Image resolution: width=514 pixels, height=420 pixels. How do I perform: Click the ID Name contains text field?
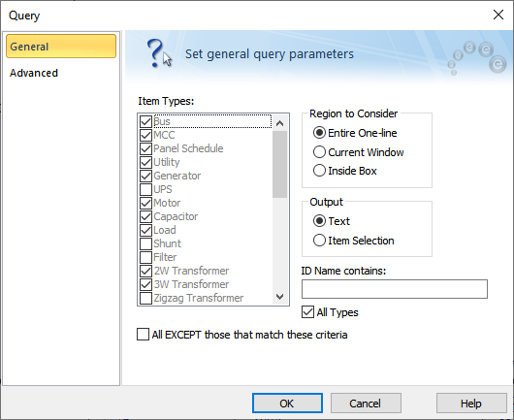tap(395, 289)
